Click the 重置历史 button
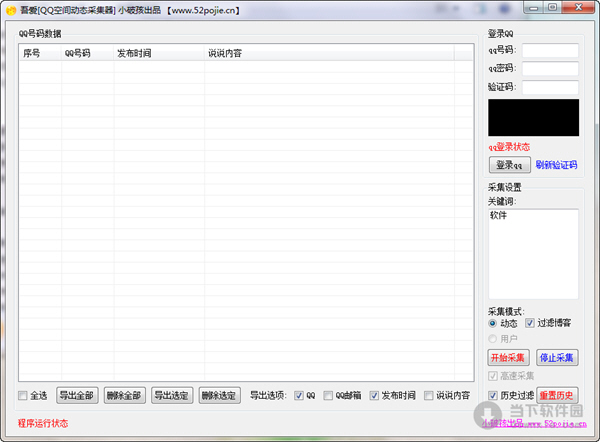 pyautogui.click(x=557, y=395)
